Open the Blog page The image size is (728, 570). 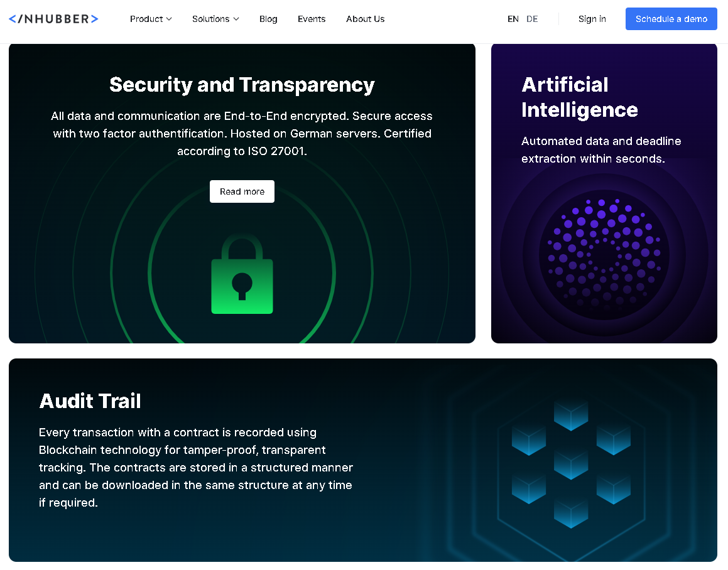[268, 19]
